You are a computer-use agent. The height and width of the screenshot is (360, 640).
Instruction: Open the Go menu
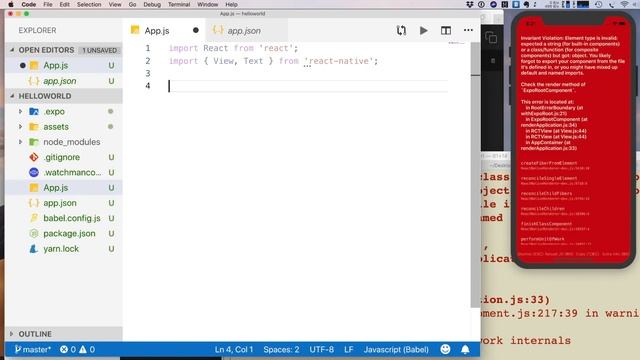click(x=132, y=4)
